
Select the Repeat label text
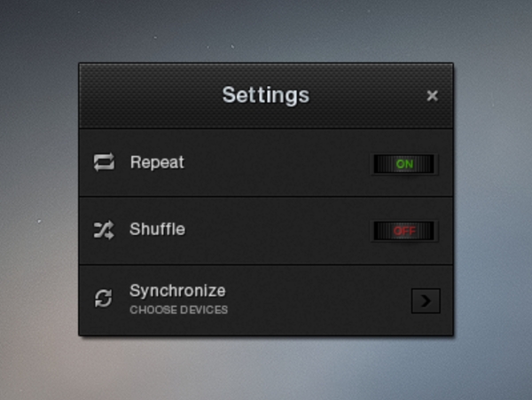(x=157, y=162)
